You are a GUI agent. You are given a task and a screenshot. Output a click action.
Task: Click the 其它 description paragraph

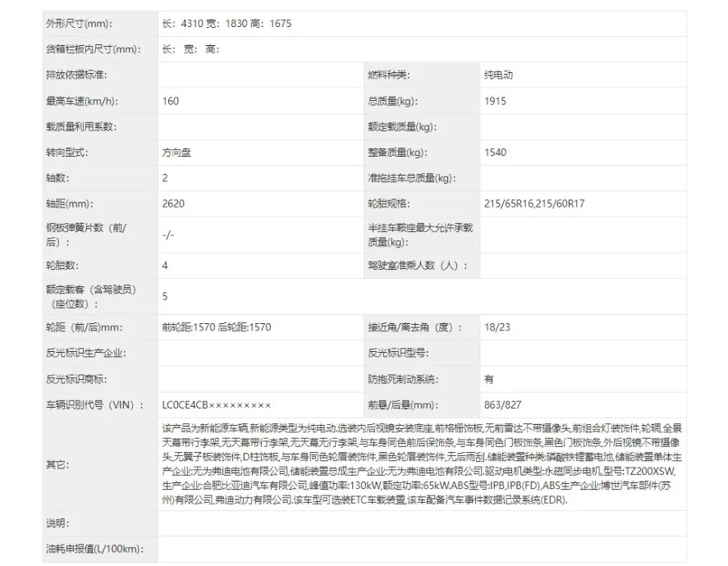click(422, 464)
